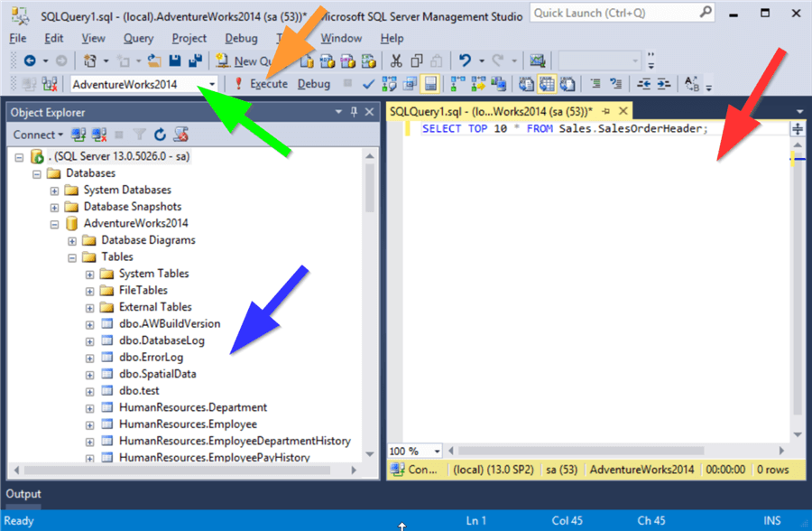Open the Undo history dropdown arrow
812x531 pixels.
coord(482,61)
